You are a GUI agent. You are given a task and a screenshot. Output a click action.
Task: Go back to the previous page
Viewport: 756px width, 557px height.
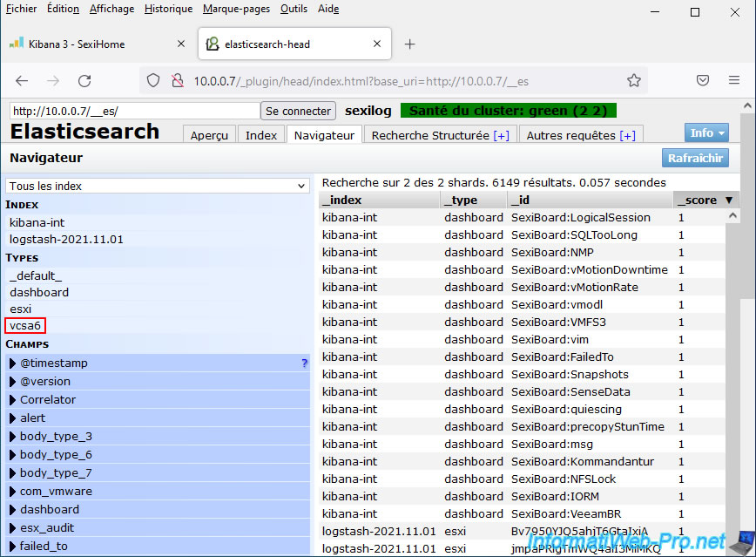click(x=22, y=81)
